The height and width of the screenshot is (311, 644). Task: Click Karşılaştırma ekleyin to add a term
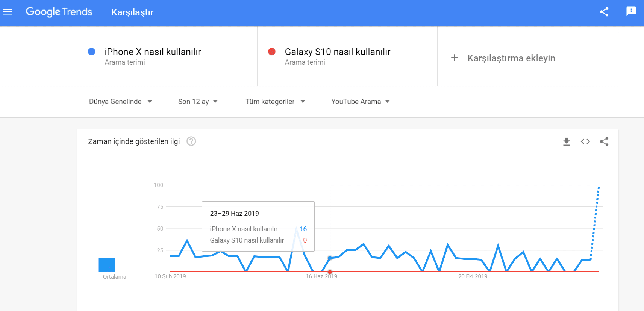click(x=511, y=58)
